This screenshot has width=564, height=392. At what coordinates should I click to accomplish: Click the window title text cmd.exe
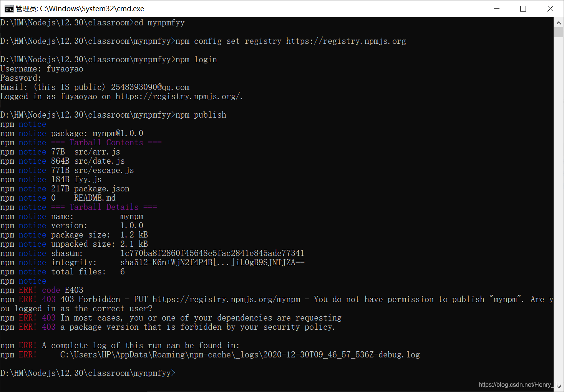pos(80,8)
